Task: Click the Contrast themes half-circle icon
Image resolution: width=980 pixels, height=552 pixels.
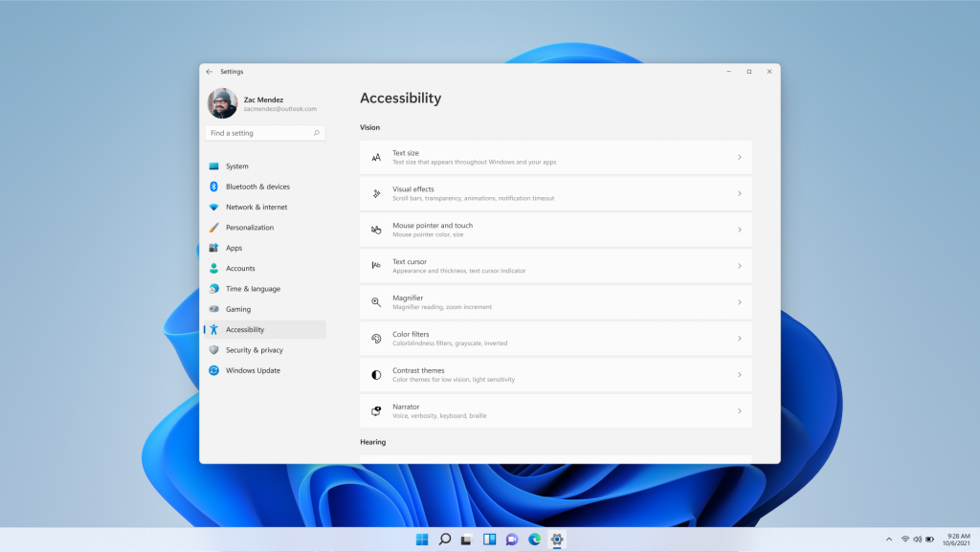Action: tap(376, 375)
